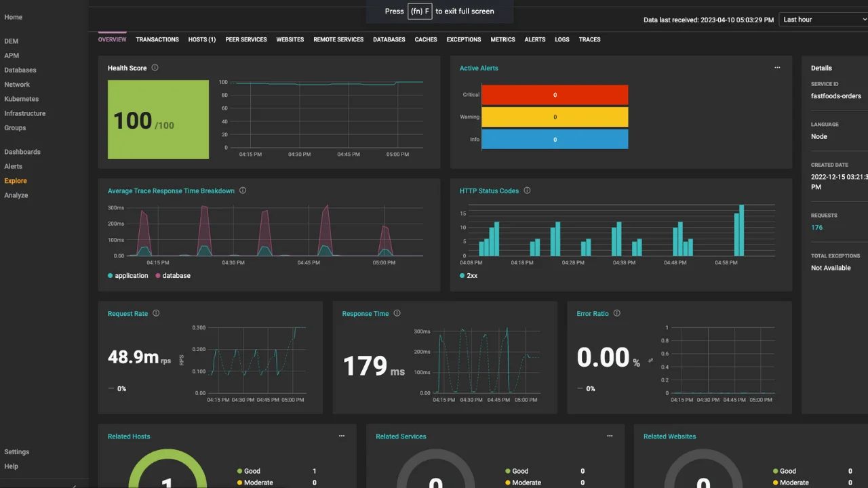Open the Related Services ellipsis menu
868x488 pixels.
[610, 436]
